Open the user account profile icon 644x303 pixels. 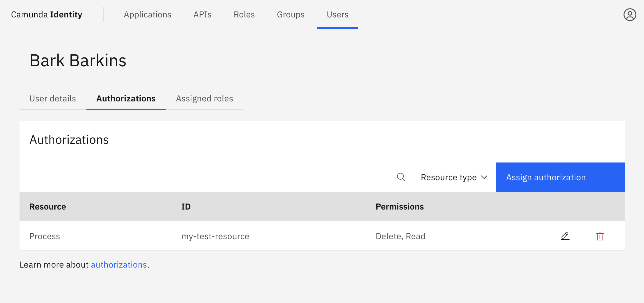(x=629, y=14)
